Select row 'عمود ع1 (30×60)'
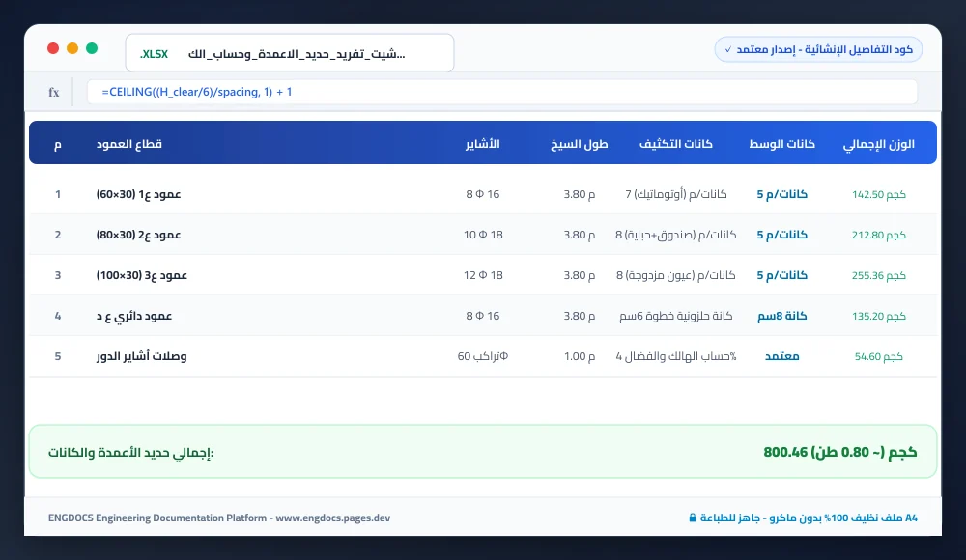Image resolution: width=966 pixels, height=560 pixels. click(483, 194)
